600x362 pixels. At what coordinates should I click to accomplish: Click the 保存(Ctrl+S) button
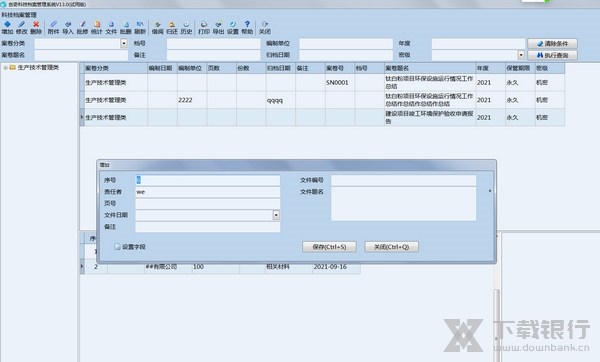(329, 247)
